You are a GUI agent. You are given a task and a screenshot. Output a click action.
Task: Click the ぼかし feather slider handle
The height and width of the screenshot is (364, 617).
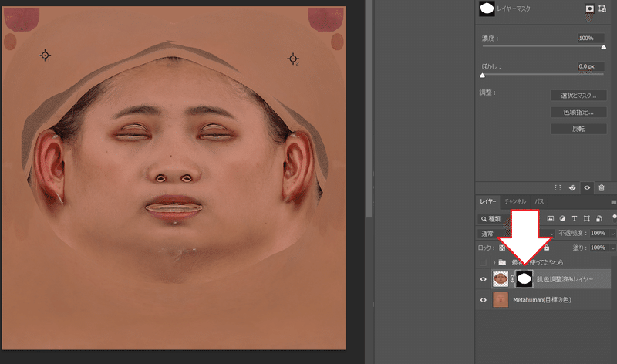click(483, 76)
